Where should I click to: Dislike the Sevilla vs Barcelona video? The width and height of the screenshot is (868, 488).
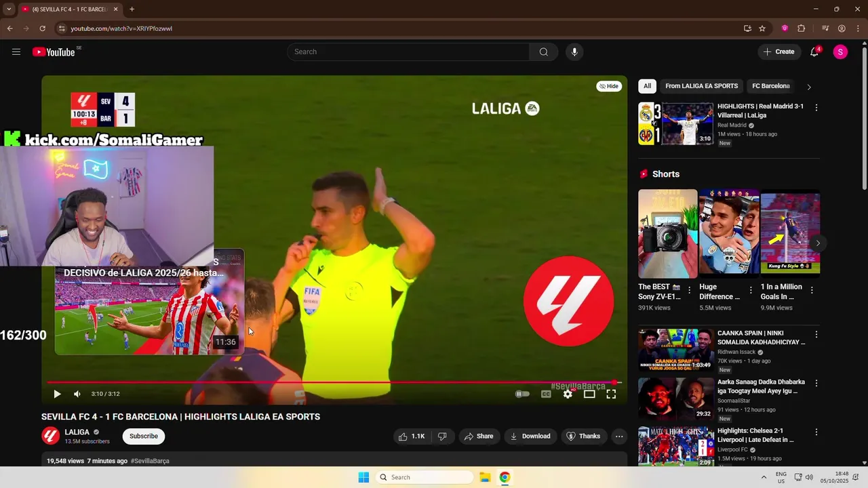442,436
